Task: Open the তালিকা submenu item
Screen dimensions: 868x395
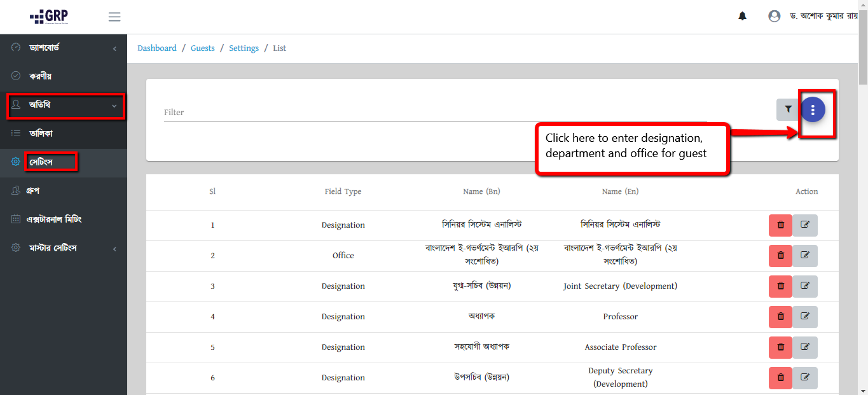Action: click(64, 134)
